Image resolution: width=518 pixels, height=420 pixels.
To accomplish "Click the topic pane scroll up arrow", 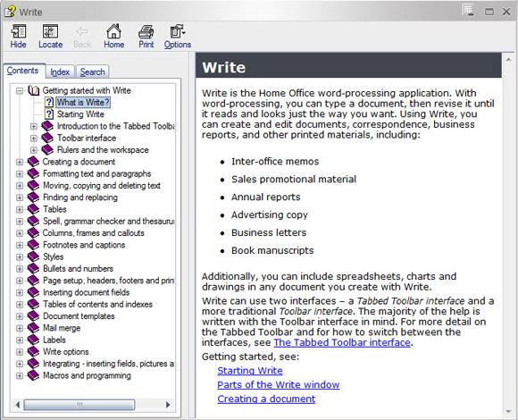I will coord(508,59).
